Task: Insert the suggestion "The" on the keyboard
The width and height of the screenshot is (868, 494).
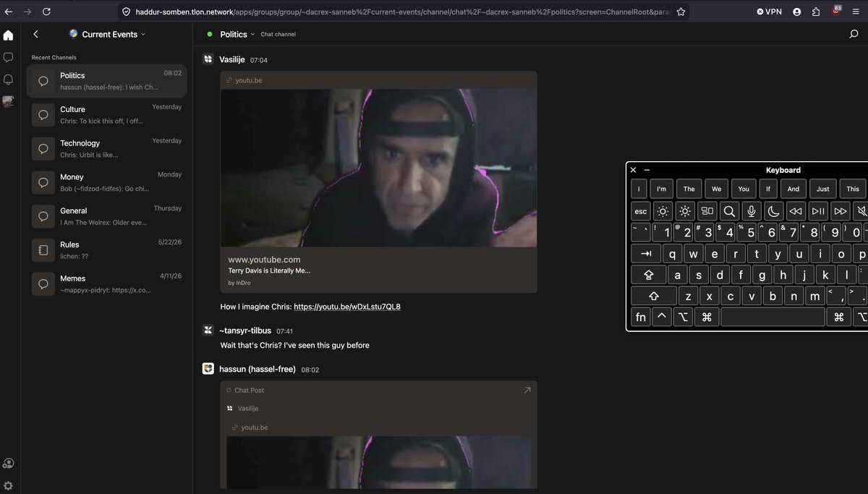Action: [689, 189]
